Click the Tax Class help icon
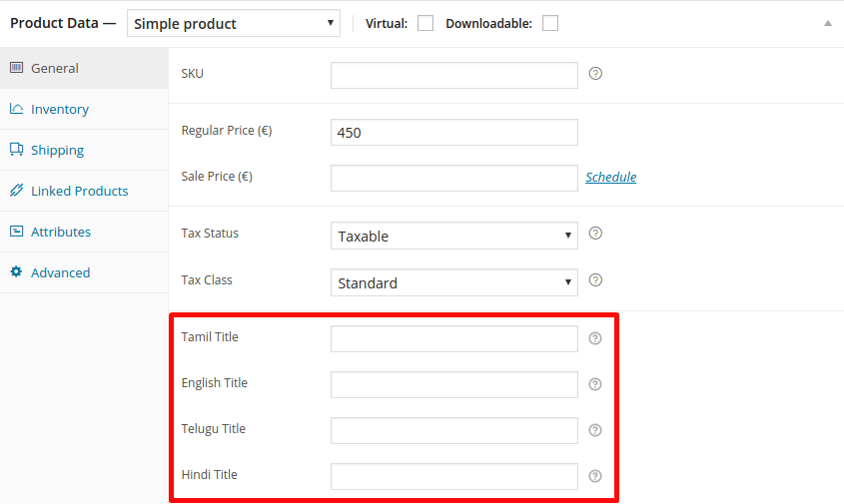The height and width of the screenshot is (504, 844). pyautogui.click(x=595, y=280)
